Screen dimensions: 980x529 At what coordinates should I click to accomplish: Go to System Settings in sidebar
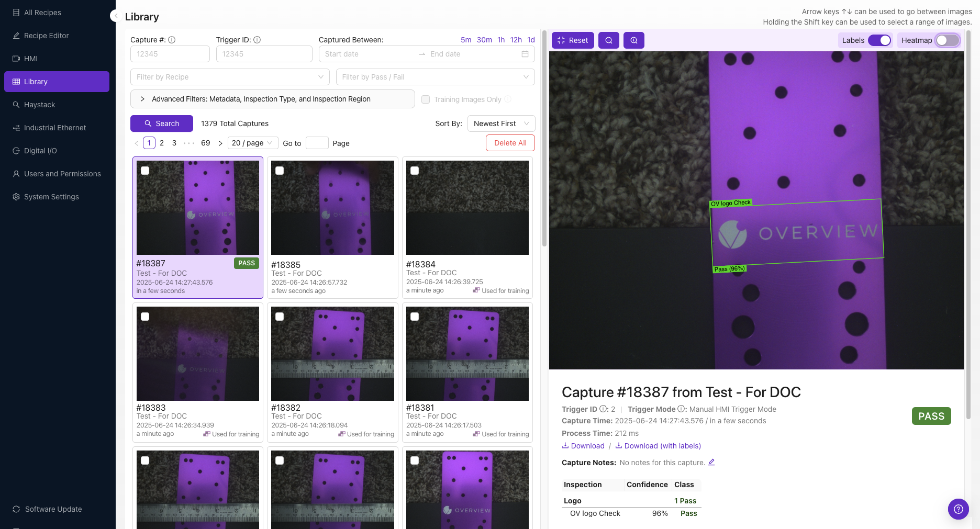51,197
